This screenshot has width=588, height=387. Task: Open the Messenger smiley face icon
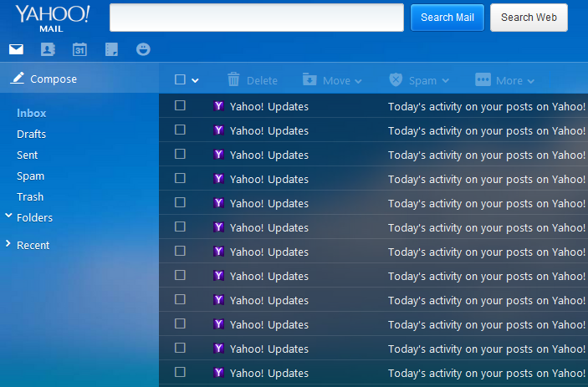143,49
